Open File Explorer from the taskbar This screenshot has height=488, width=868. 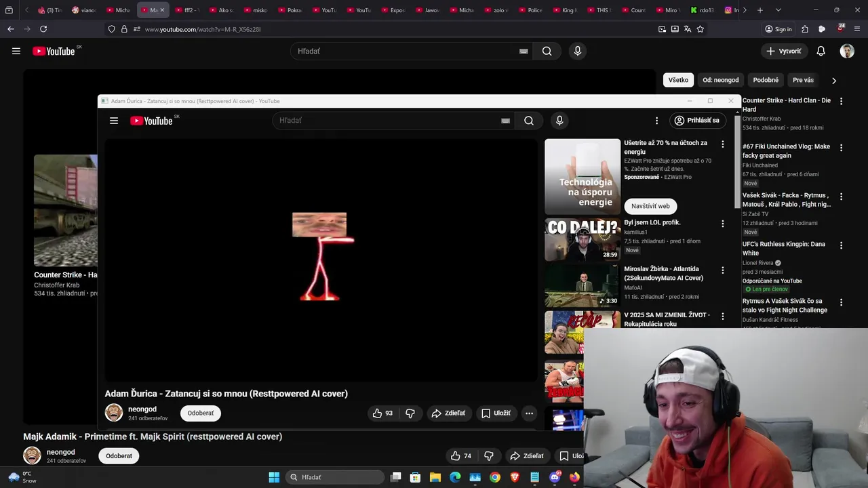click(435, 477)
